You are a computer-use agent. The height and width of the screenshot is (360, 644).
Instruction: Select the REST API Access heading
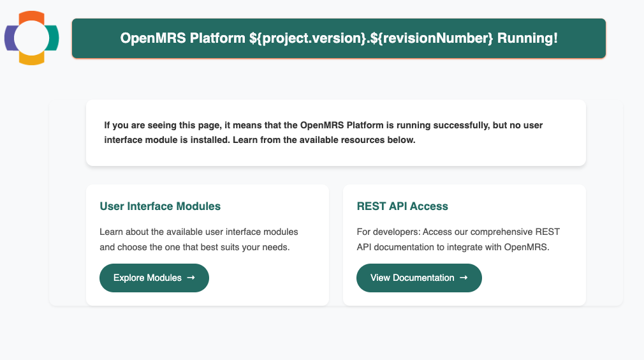[402, 206]
